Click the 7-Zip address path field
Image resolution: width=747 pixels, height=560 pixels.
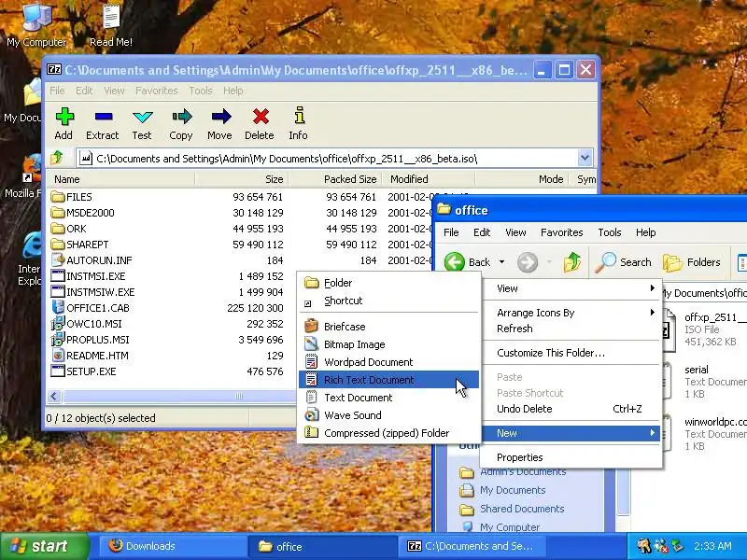tap(326, 158)
